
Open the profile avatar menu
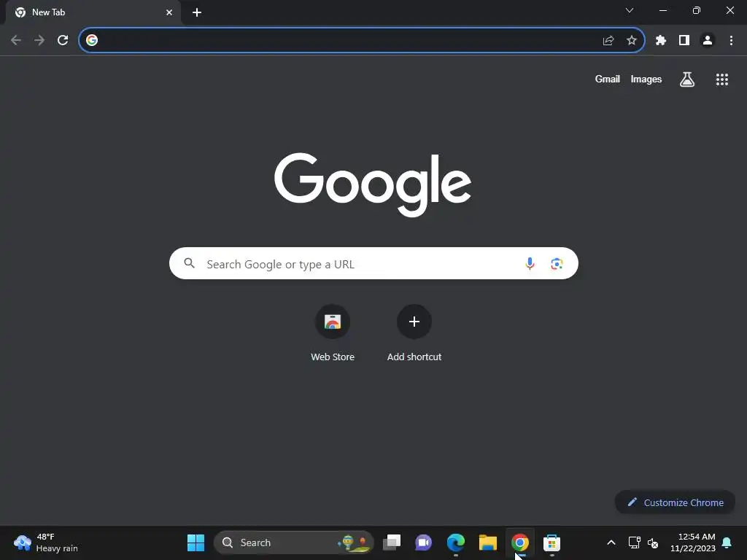[x=708, y=41]
